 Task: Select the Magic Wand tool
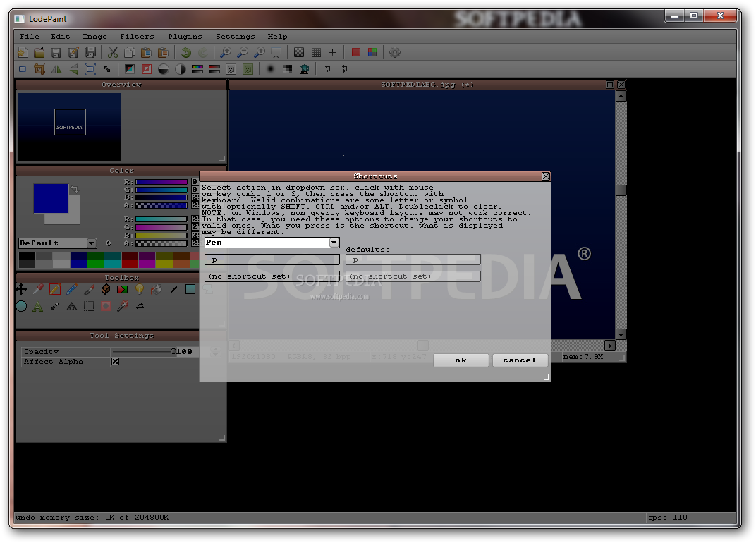pos(123,306)
